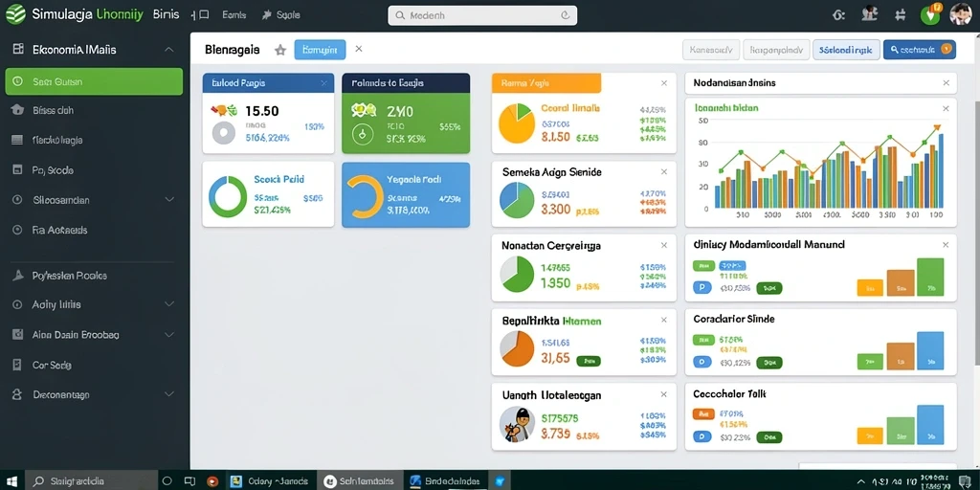Click the user avatar in top bar

click(x=960, y=13)
